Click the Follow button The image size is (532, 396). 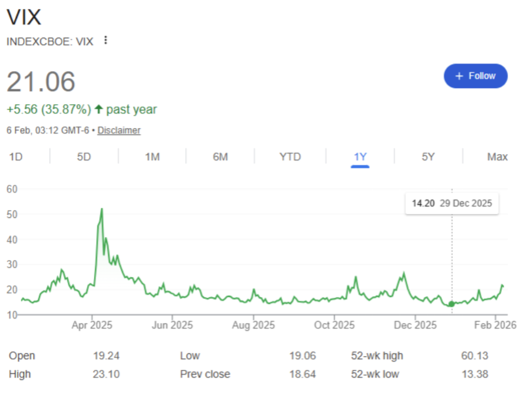475,76
